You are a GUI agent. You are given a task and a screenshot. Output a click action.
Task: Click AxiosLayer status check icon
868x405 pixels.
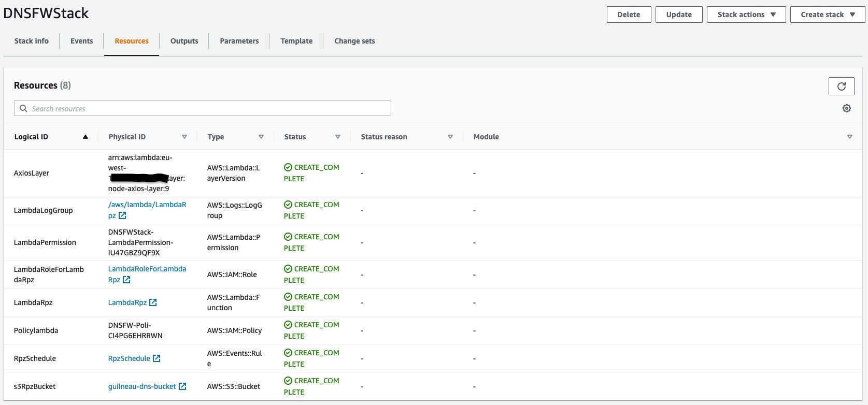click(288, 167)
